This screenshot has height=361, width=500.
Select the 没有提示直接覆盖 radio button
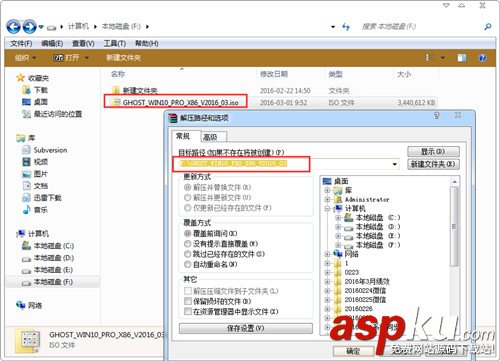tap(188, 244)
